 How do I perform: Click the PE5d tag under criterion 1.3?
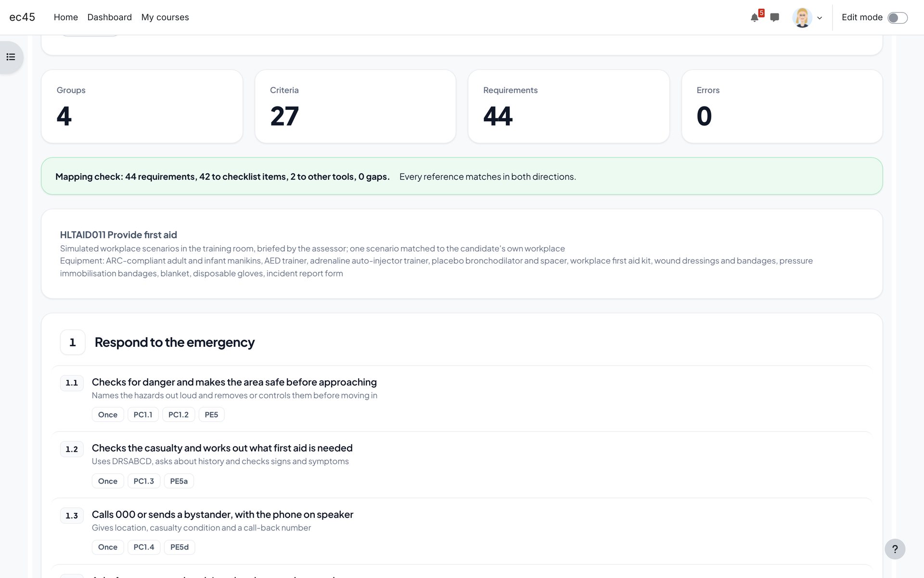pyautogui.click(x=180, y=547)
